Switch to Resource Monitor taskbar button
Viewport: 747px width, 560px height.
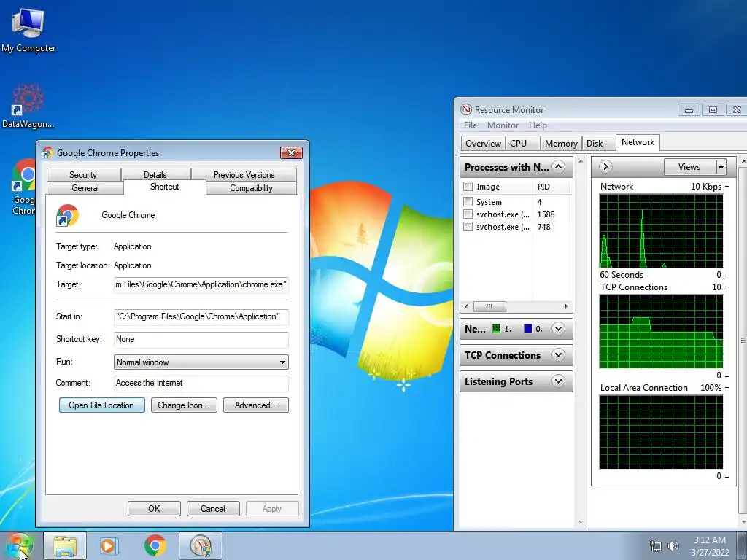point(201,545)
